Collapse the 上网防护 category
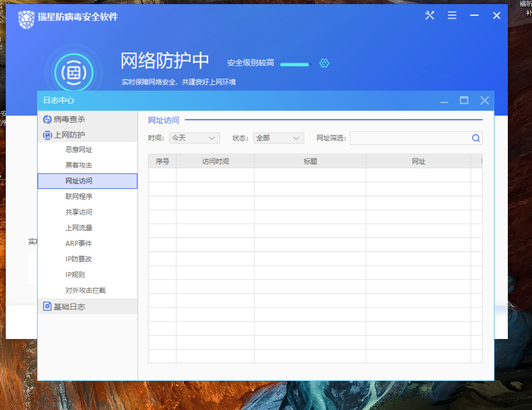532x410 pixels. click(x=69, y=135)
